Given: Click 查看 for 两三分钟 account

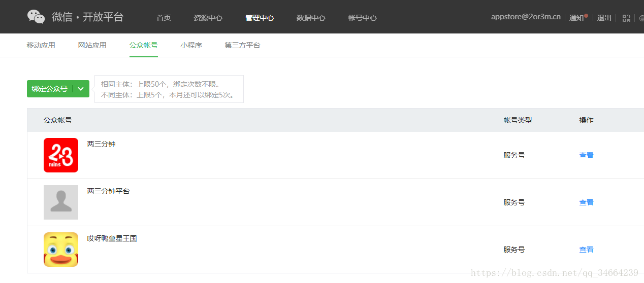Looking at the screenshot, I should (586, 155).
